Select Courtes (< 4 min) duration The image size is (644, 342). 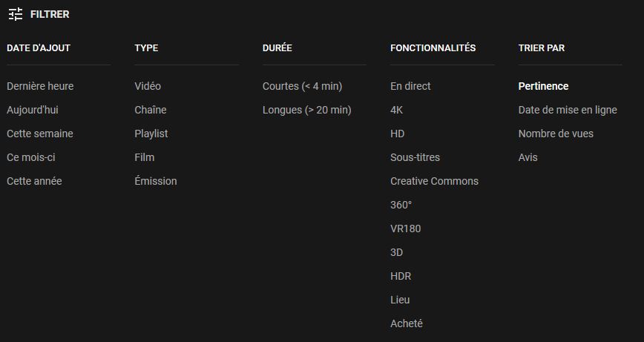302,86
